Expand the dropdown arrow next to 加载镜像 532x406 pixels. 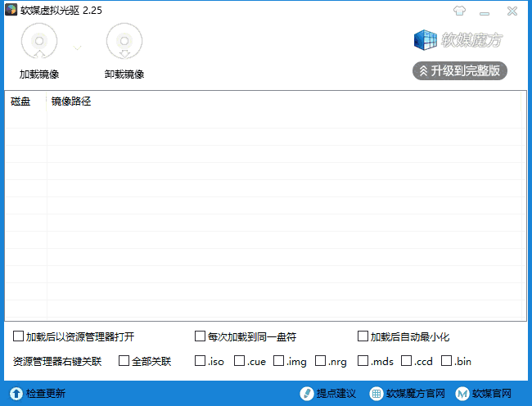[x=78, y=47]
